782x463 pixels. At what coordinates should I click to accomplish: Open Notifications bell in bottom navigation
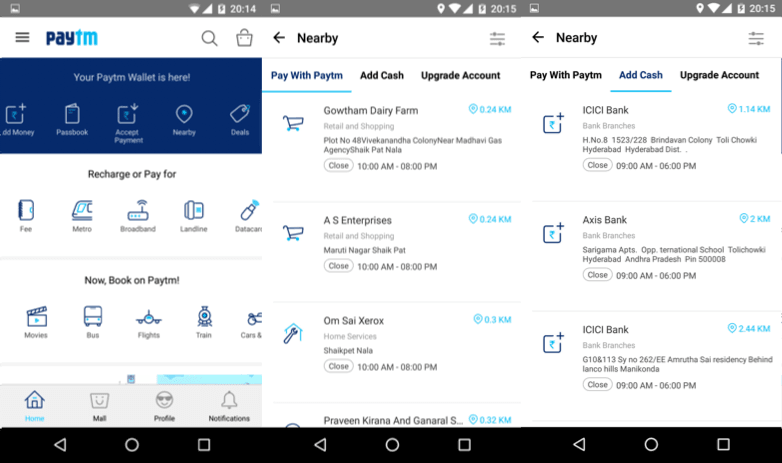tap(229, 406)
